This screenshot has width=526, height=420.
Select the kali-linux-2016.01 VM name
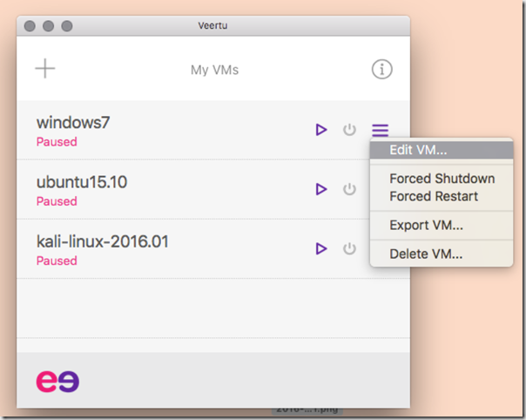point(102,241)
